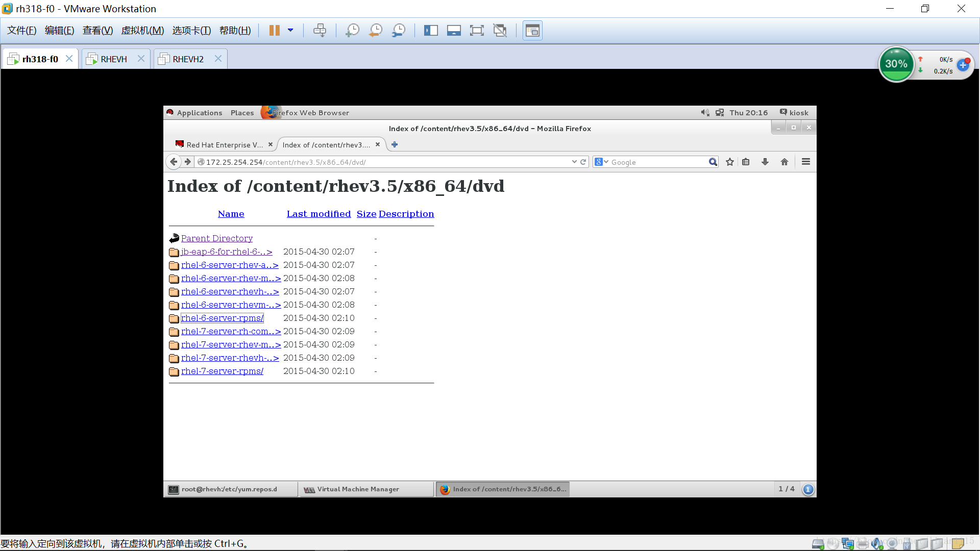Pause the virtual machine

coord(274,31)
